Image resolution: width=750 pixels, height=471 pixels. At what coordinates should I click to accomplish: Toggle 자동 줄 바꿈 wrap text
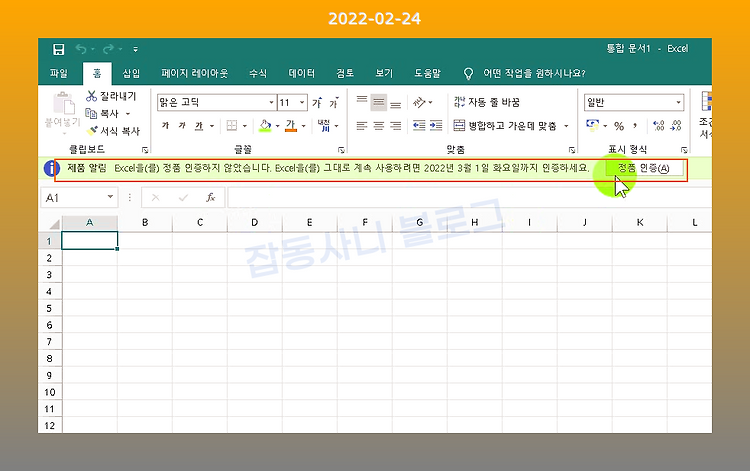pos(486,102)
